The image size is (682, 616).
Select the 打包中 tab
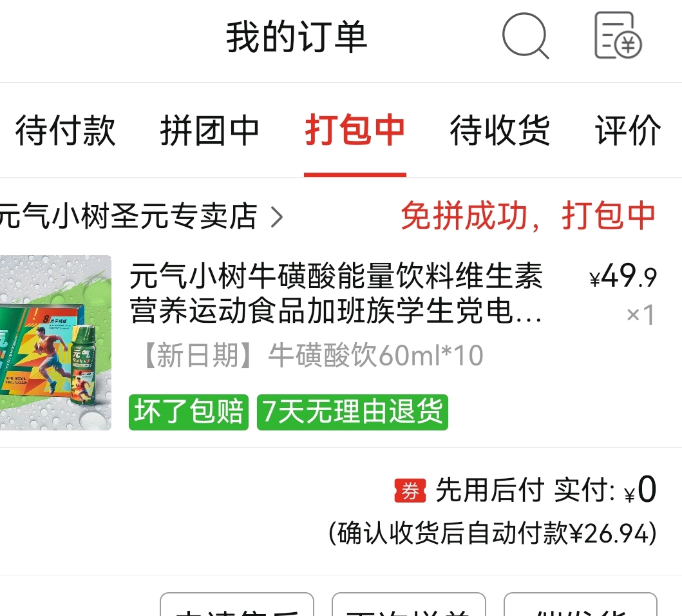point(355,130)
